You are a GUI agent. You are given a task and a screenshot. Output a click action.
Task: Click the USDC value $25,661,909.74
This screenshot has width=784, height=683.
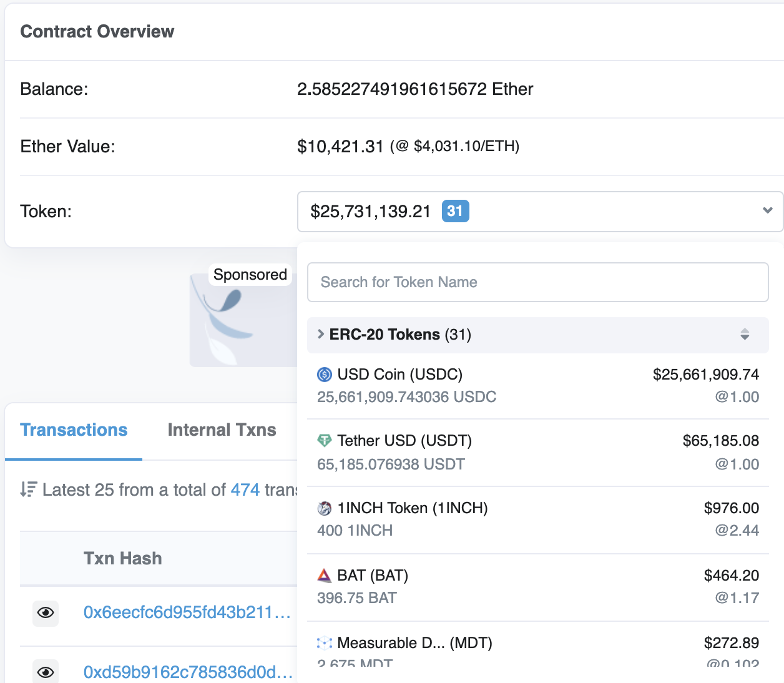tap(706, 375)
